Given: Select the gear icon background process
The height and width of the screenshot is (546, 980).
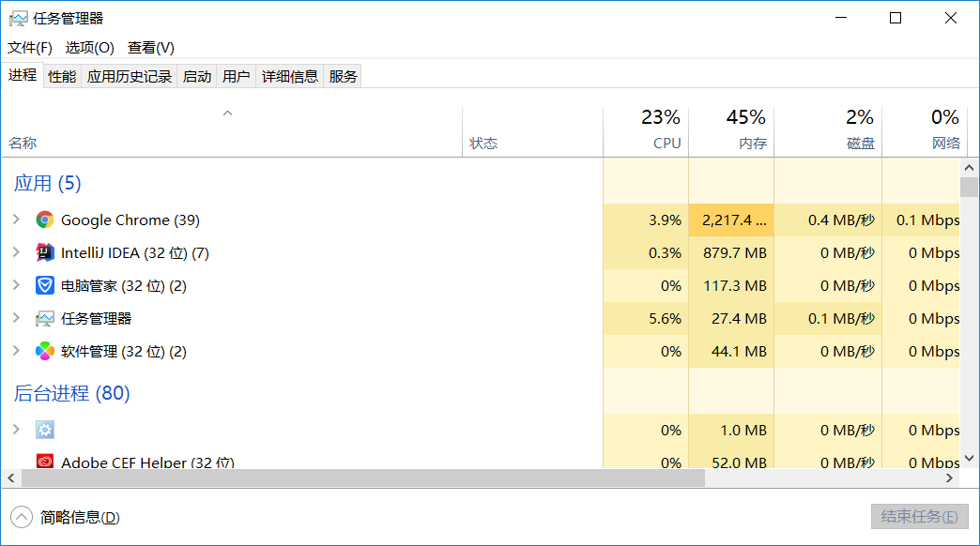Looking at the screenshot, I should (x=44, y=429).
